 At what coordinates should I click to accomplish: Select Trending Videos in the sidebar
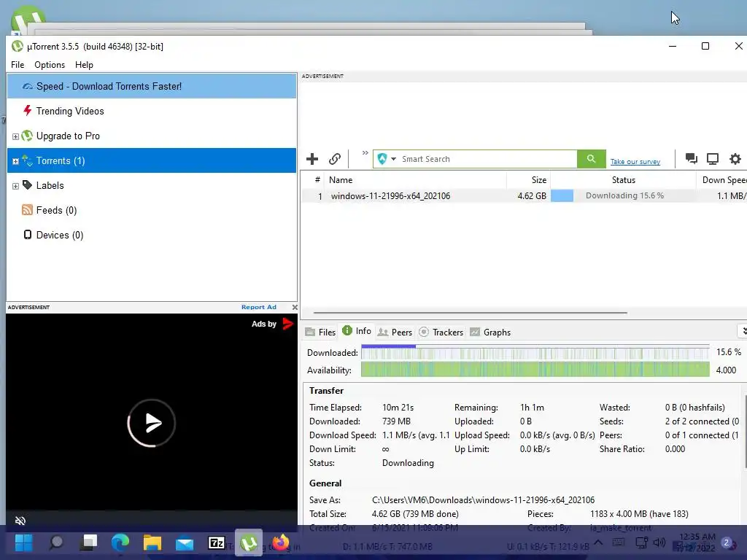click(x=152, y=111)
